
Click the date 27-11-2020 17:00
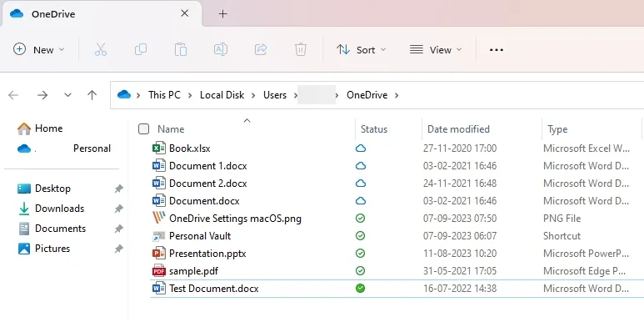[x=460, y=148]
